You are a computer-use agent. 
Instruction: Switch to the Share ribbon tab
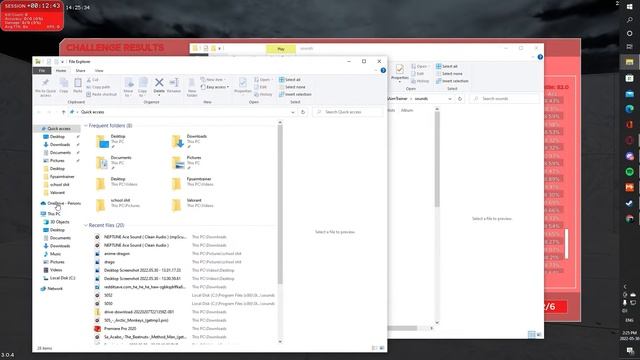(80, 71)
